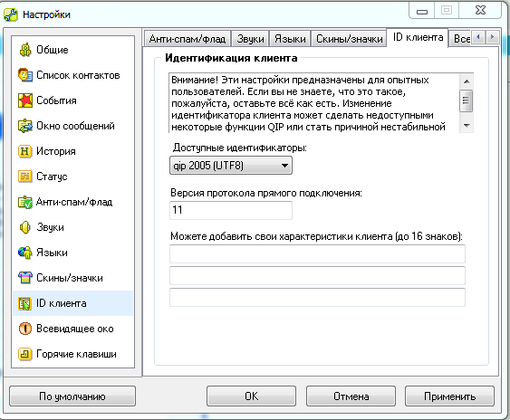This screenshot has height=420, width=510.
Task: Open the Общие settings icon
Action: (25, 50)
